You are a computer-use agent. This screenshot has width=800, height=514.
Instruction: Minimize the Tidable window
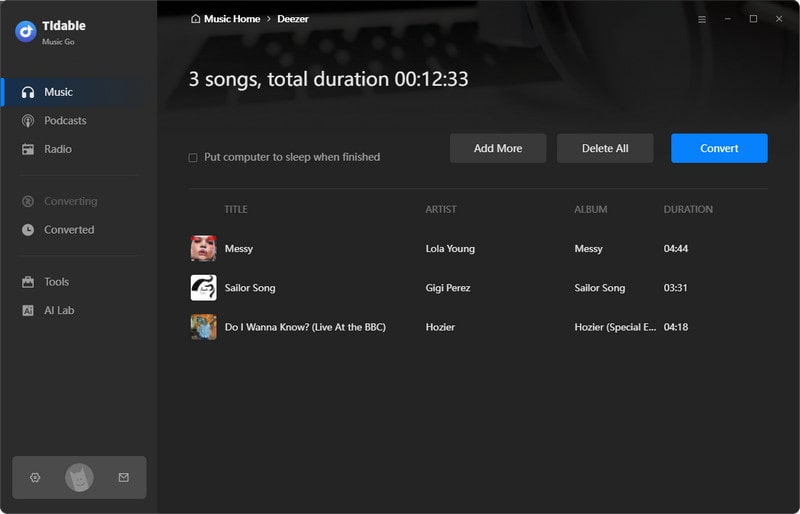pyautogui.click(x=728, y=19)
